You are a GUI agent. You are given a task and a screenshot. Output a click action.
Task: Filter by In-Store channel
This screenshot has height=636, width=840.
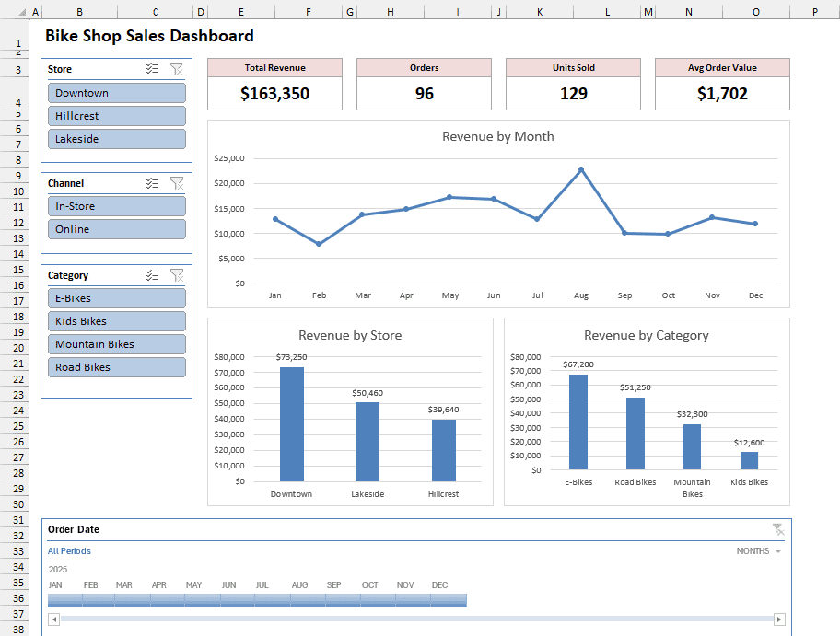click(117, 206)
